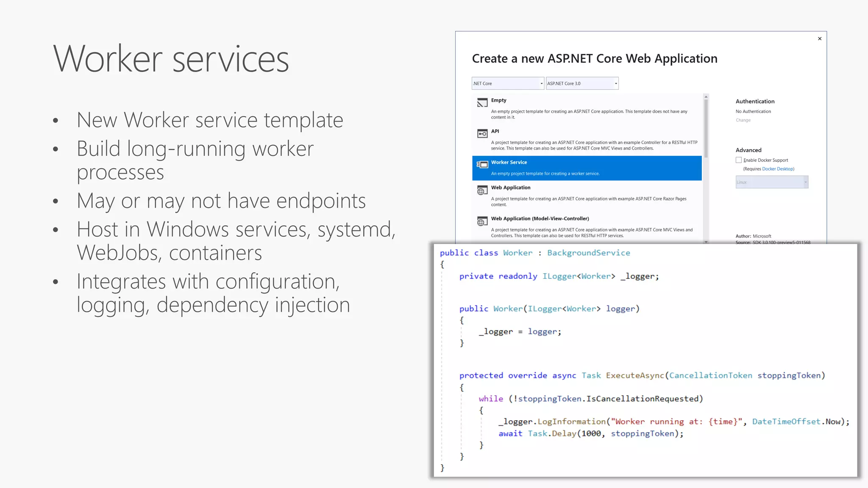Click the Authentication heading
The image size is (868, 488).
tap(755, 101)
